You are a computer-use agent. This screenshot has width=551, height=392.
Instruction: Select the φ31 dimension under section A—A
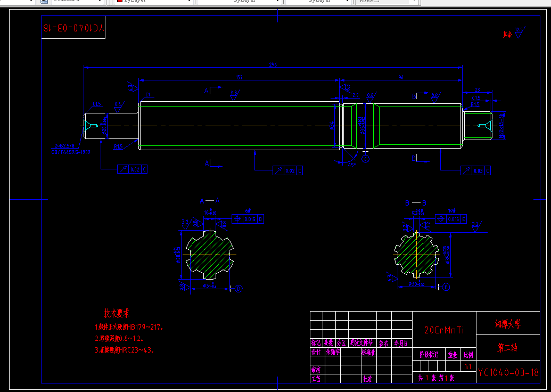click(210, 286)
